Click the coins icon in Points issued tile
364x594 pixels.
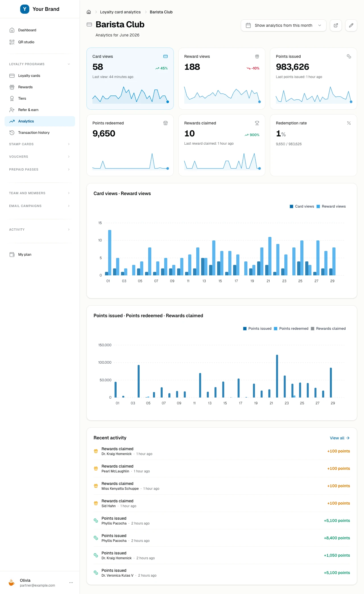(x=349, y=56)
